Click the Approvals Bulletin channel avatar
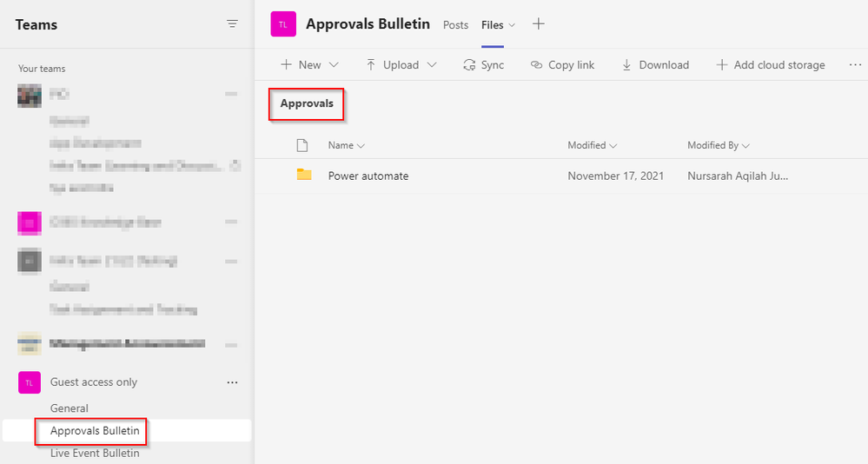 click(x=283, y=24)
